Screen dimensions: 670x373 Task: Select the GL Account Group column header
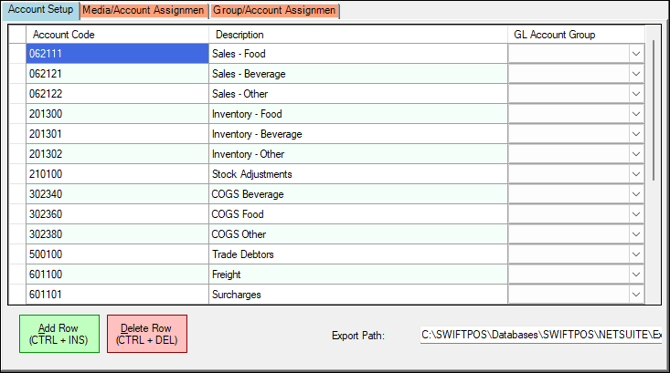[x=576, y=35]
